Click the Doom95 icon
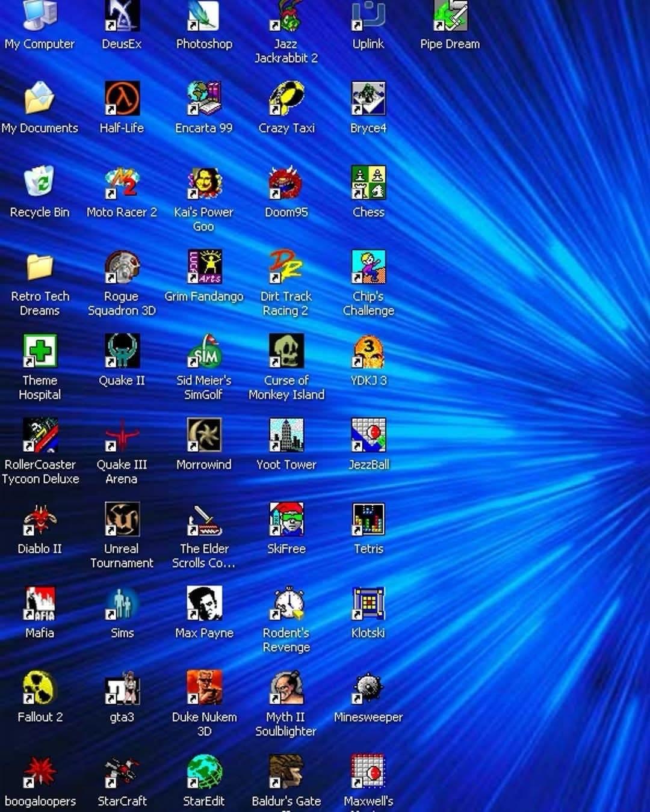650x812 pixels. coord(286,182)
